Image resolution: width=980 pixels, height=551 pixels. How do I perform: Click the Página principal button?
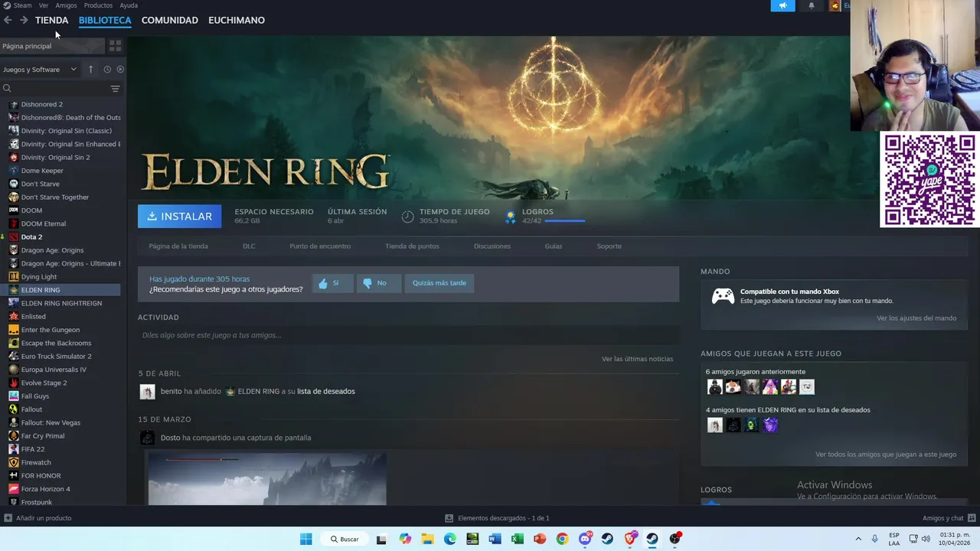[52, 46]
